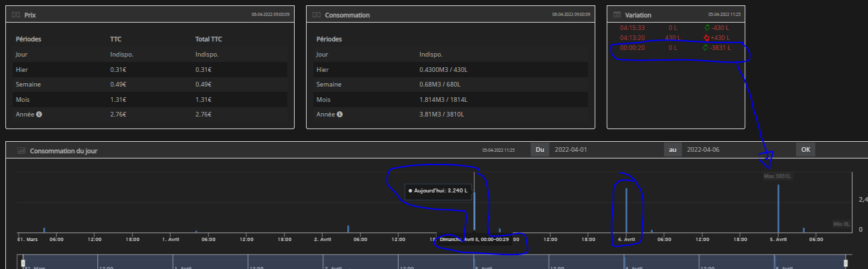
Task: Click the money icon beside Prix title
Action: (x=16, y=15)
